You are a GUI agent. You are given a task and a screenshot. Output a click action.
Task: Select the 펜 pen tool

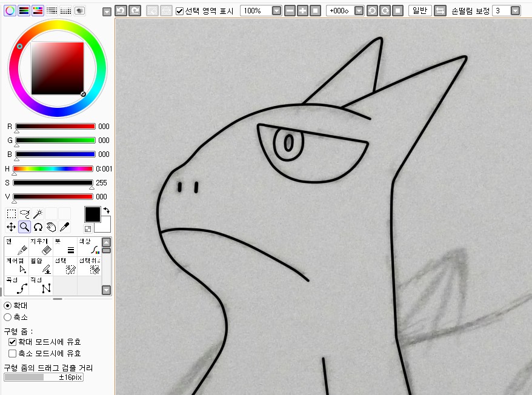(x=16, y=247)
